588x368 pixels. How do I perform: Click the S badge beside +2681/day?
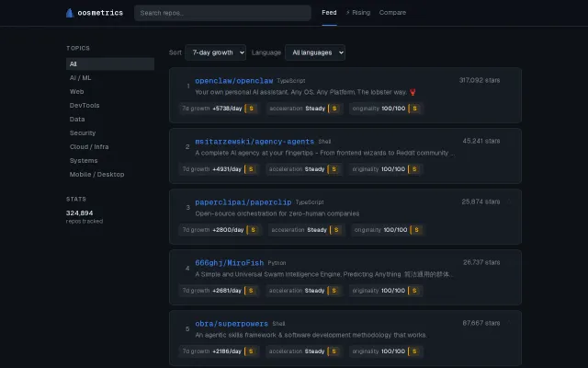pos(251,291)
